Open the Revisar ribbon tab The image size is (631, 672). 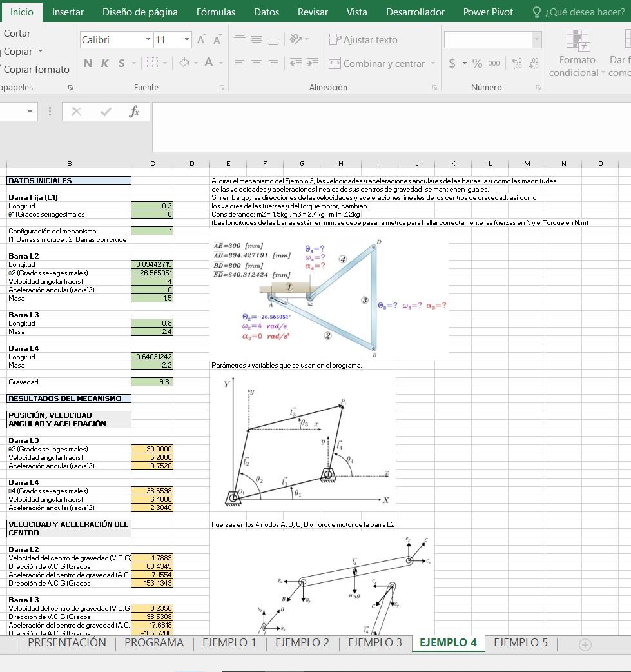pos(313,12)
